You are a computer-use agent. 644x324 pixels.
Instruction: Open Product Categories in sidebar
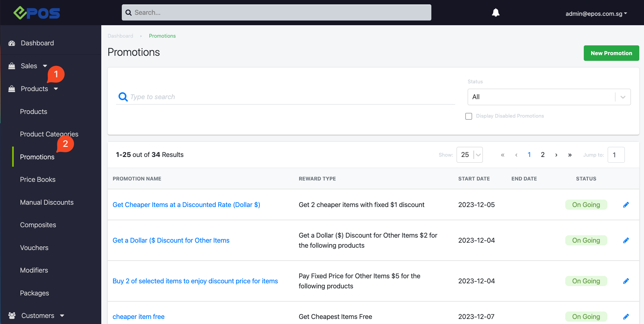pyautogui.click(x=49, y=134)
